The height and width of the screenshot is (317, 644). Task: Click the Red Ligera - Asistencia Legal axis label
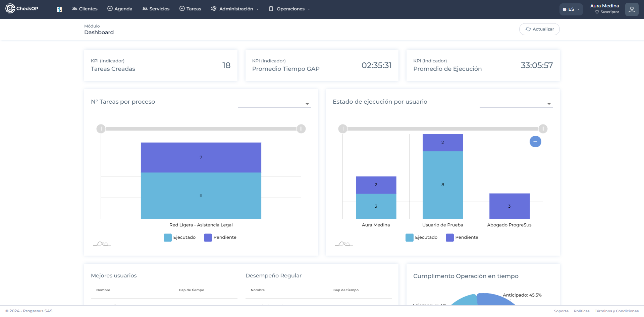(201, 225)
